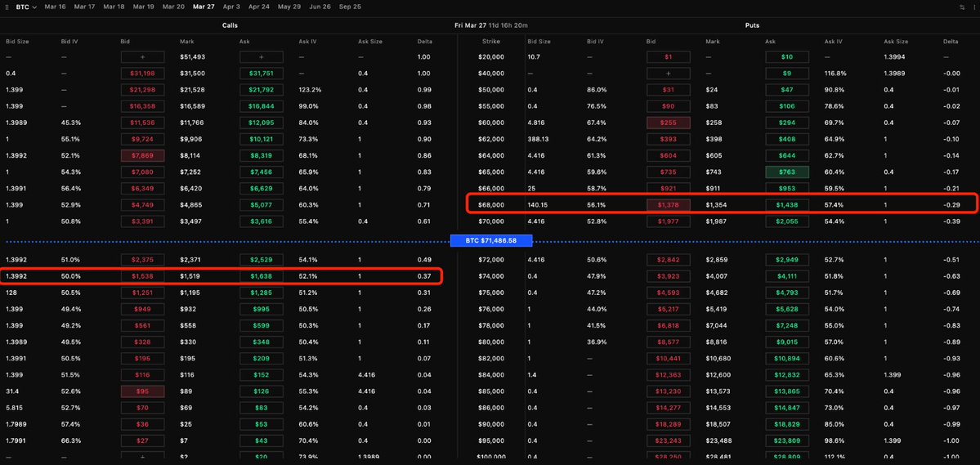Click the $51,493 call mark price

(193, 57)
